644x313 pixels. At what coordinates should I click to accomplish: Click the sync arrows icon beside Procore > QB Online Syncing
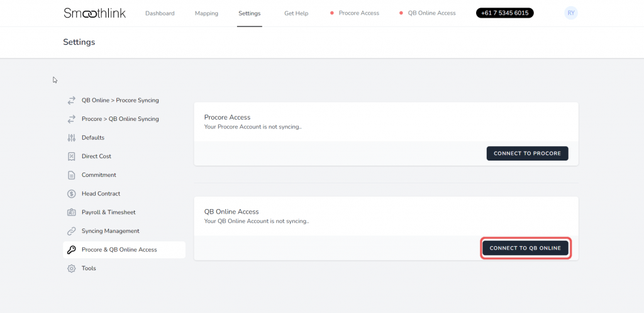(x=72, y=119)
